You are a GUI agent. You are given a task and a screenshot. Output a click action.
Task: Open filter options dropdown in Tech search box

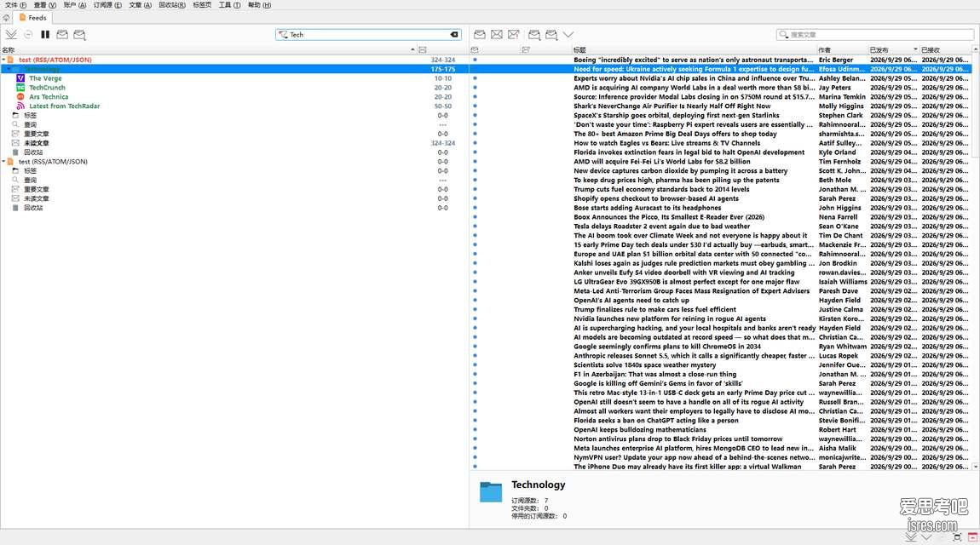pyautogui.click(x=283, y=34)
